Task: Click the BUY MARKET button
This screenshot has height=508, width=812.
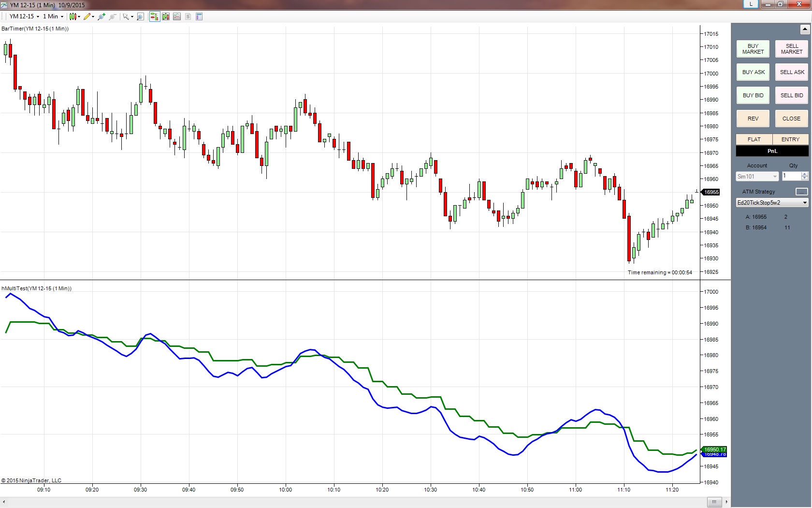Action: pos(753,49)
